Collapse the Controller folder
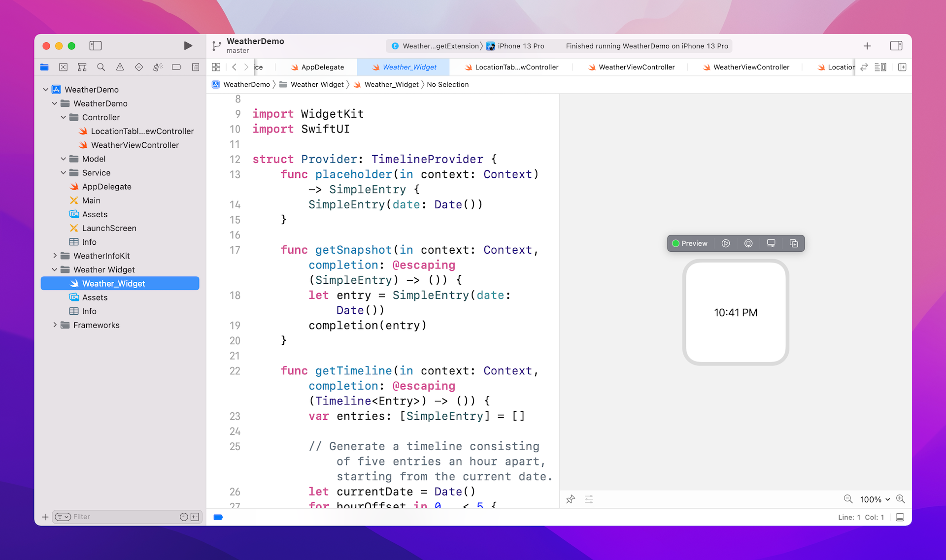This screenshot has width=946, height=560. click(64, 117)
